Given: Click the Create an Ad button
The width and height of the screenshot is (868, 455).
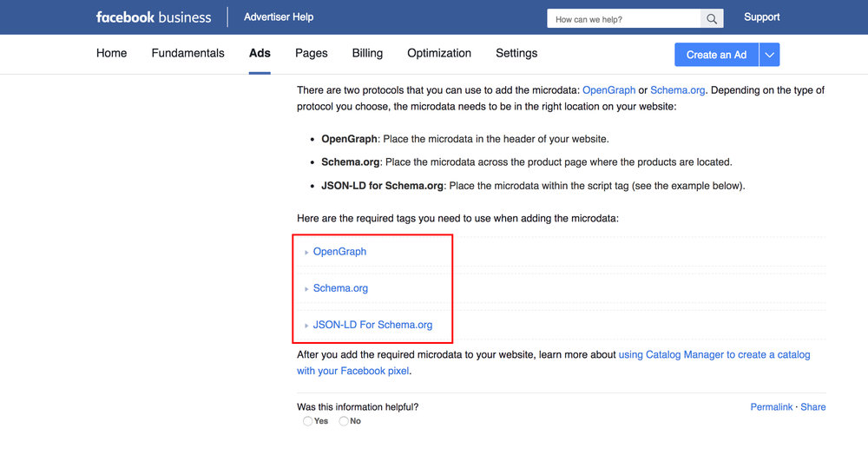Looking at the screenshot, I should tap(716, 55).
